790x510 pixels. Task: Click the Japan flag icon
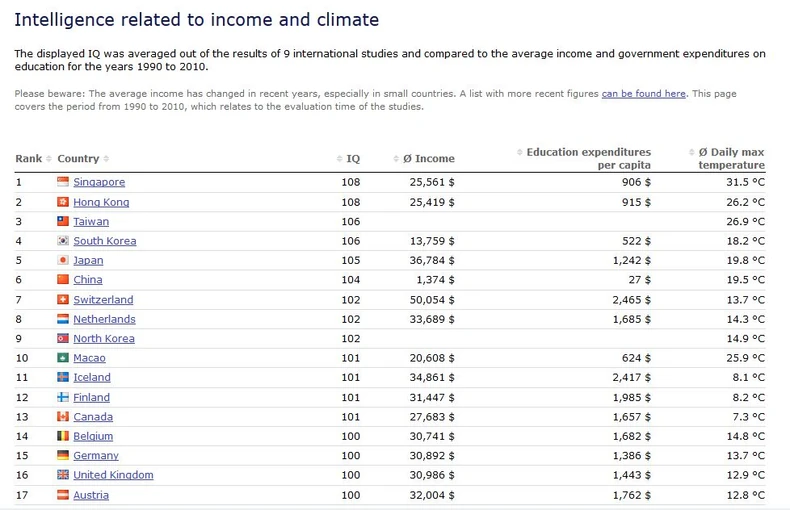tap(63, 260)
